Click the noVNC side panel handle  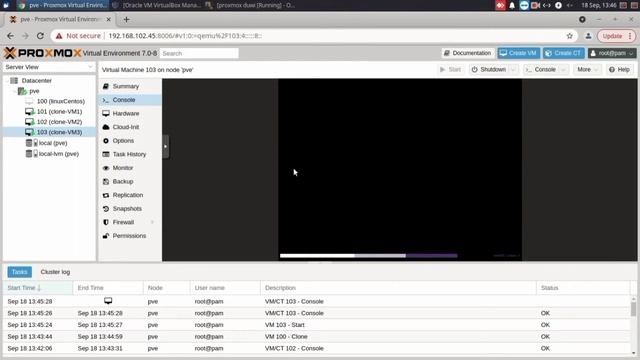pos(165,146)
